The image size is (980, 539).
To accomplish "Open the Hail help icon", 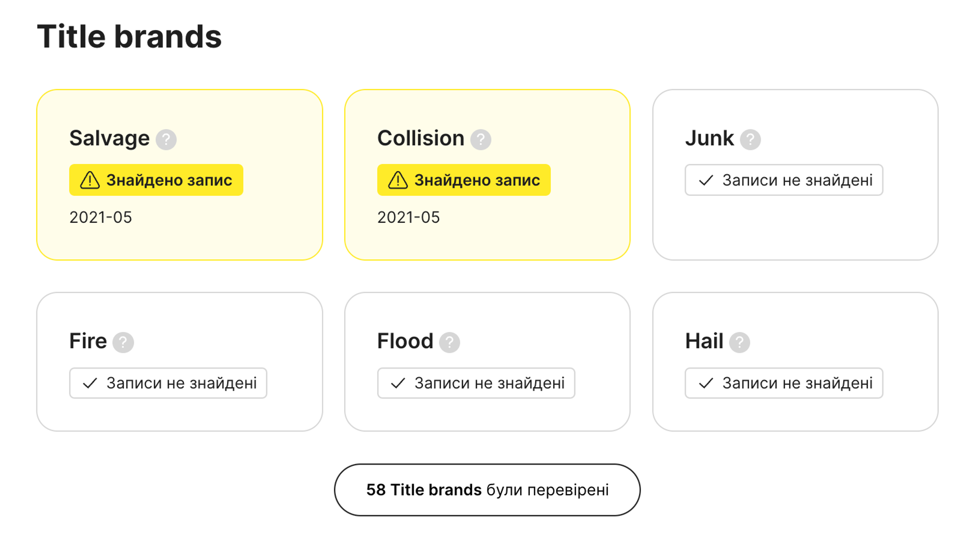I will coord(739,342).
